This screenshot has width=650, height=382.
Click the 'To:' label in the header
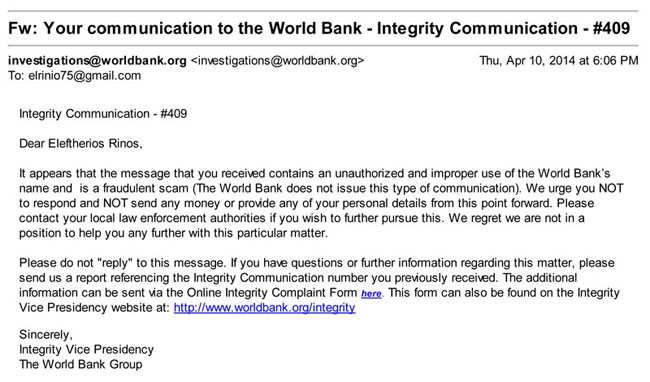[17, 76]
